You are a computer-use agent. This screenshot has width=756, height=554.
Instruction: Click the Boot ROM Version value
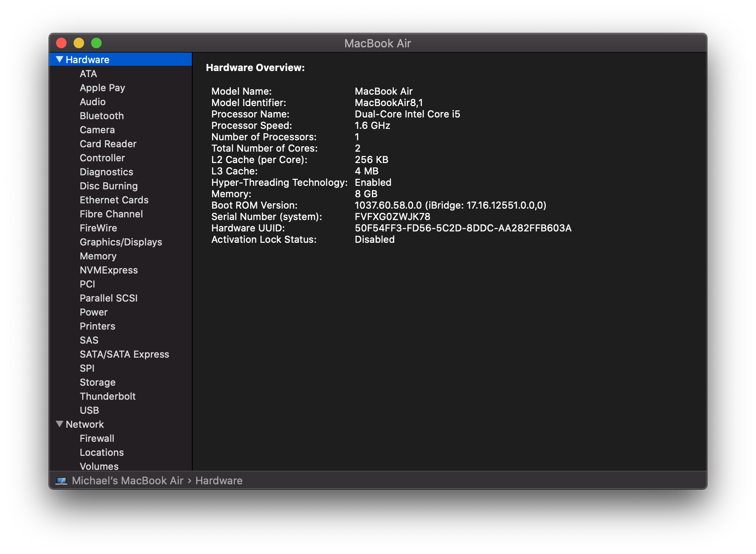tap(451, 205)
